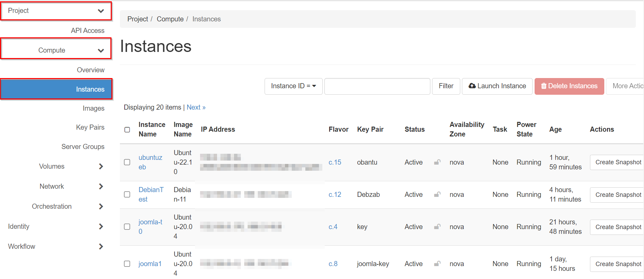Click the filter text input field
644x279 pixels.
click(x=377, y=86)
